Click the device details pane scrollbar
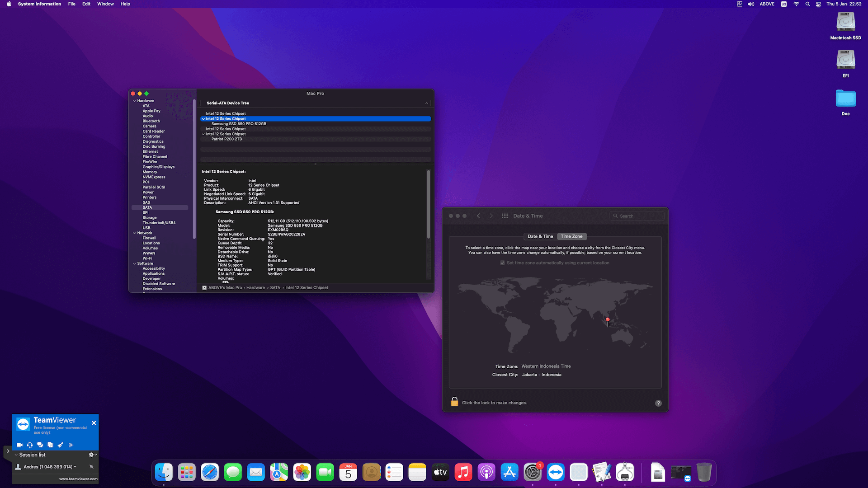This screenshot has height=488, width=868. tap(428, 204)
